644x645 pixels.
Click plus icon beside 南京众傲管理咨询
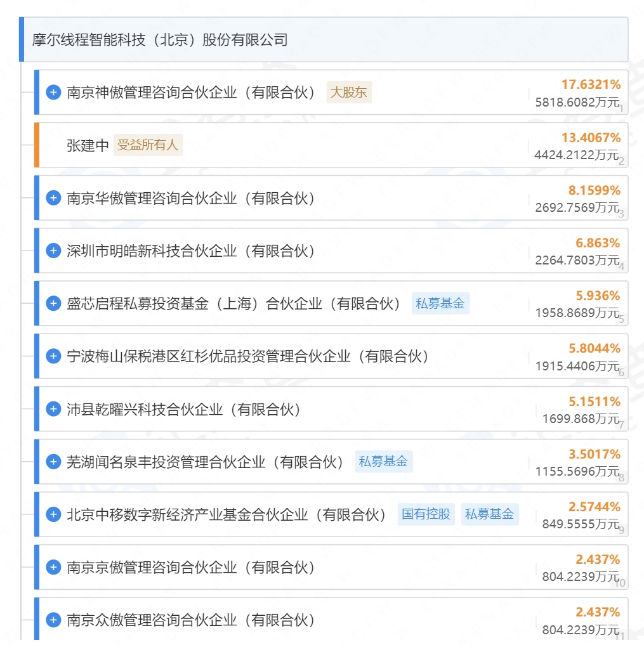[53, 619]
